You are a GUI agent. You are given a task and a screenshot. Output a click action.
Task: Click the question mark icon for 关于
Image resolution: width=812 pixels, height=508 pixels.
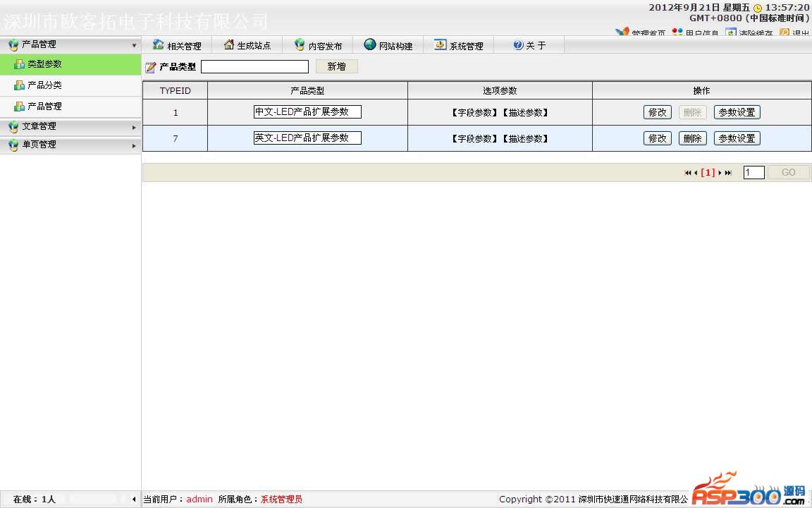pyautogui.click(x=518, y=45)
